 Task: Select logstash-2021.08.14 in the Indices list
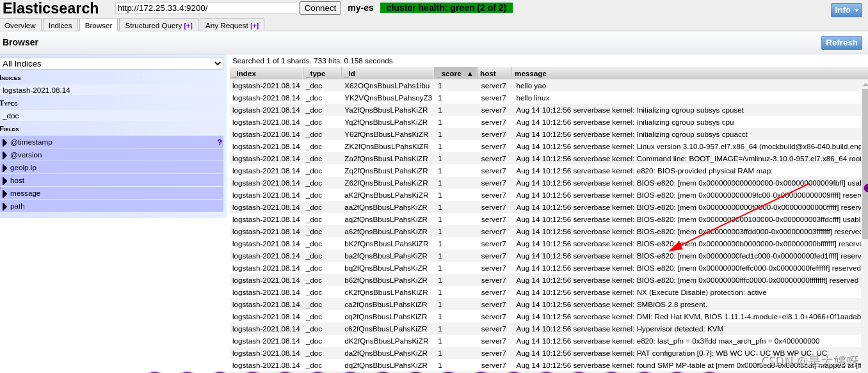tap(111, 90)
